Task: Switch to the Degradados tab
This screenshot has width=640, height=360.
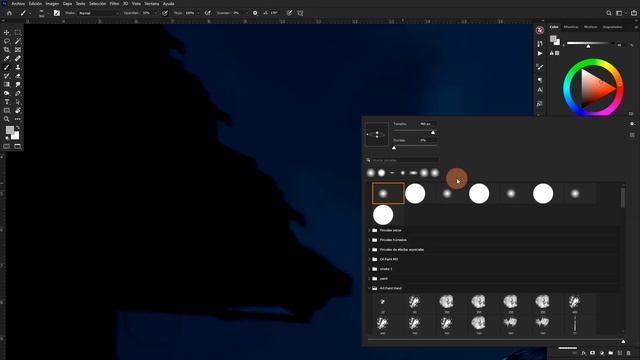Action: (612, 27)
